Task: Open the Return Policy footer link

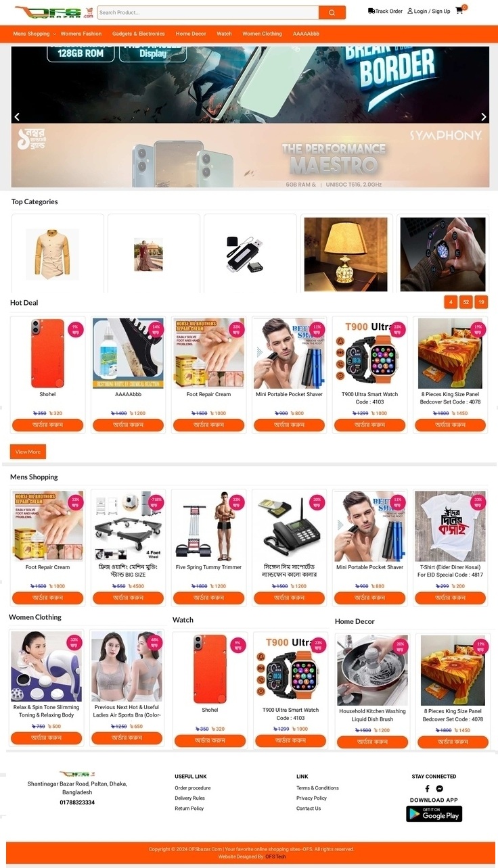Action: tap(189, 809)
